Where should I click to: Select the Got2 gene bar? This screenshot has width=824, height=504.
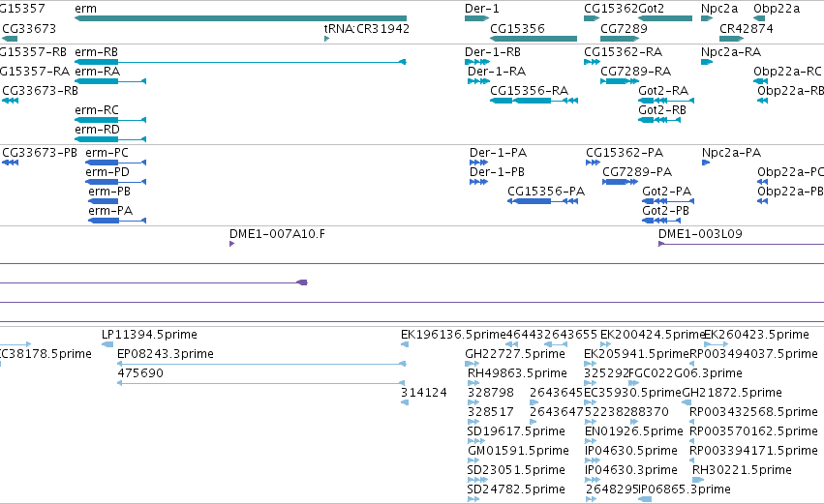coord(665,18)
